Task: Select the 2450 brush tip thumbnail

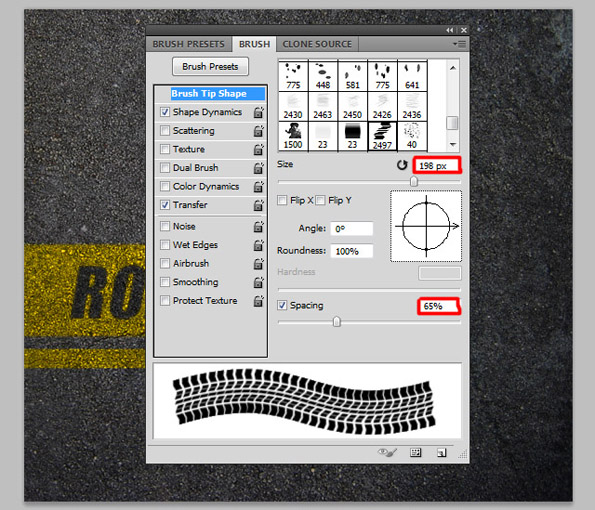Action: tap(353, 106)
